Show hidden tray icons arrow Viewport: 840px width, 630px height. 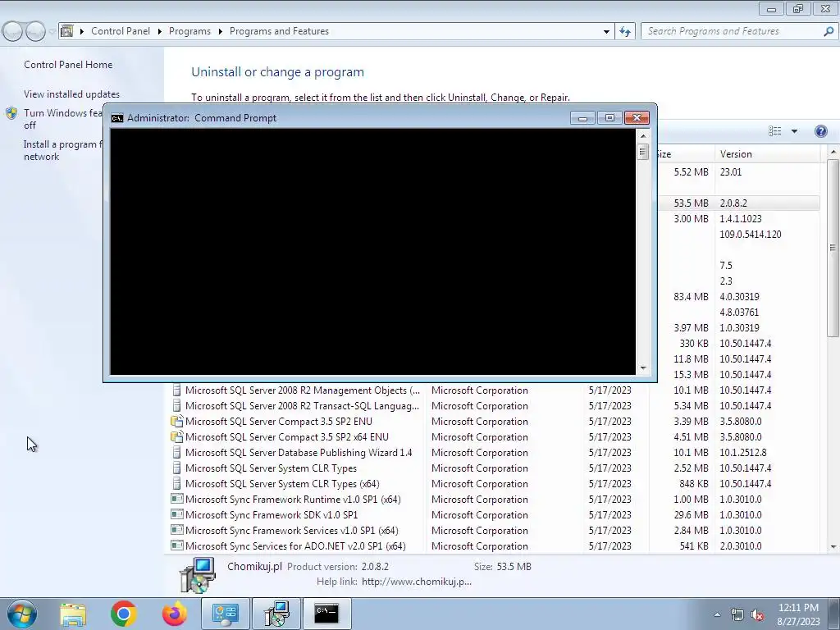click(717, 615)
